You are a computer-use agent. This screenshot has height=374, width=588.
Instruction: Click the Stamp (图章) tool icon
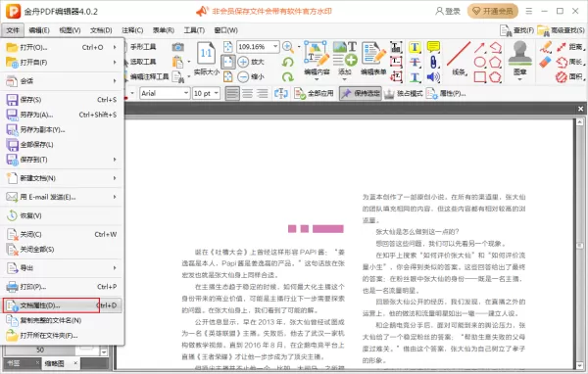(519, 54)
